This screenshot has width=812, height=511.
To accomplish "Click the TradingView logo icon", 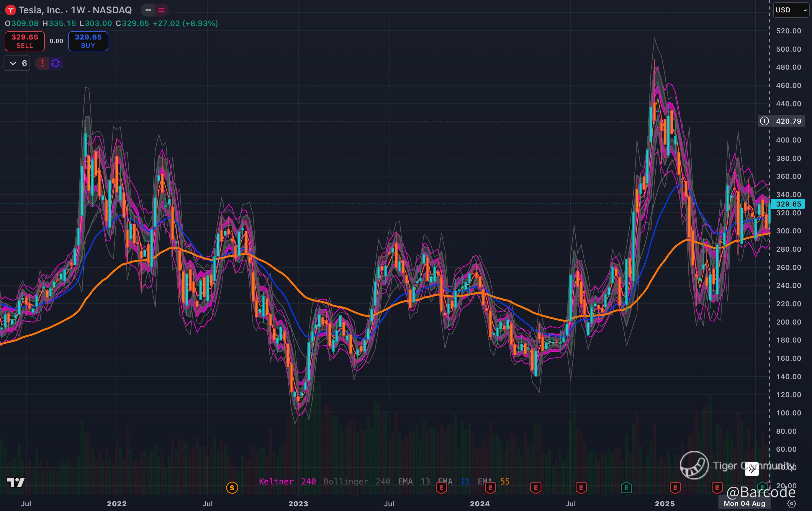I will click(x=16, y=482).
